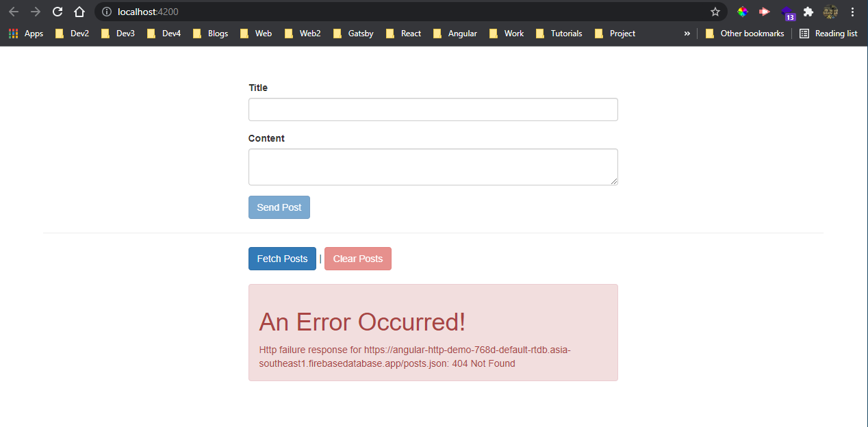
Task: Click into the Content textarea
Action: [433, 167]
